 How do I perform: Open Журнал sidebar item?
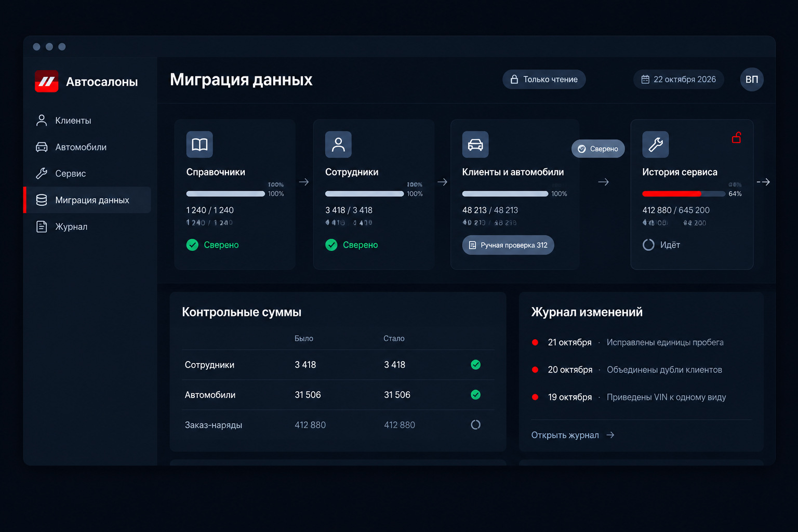(x=87, y=227)
